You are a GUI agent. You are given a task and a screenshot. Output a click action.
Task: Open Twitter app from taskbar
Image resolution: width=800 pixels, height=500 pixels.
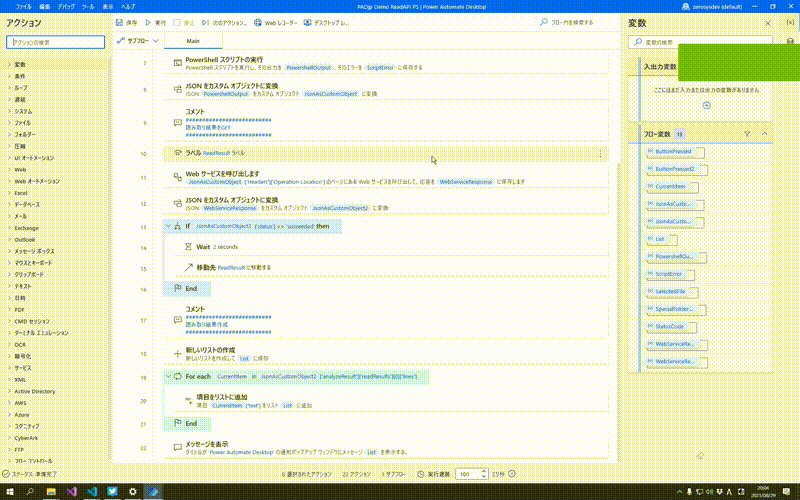[x=112, y=492]
